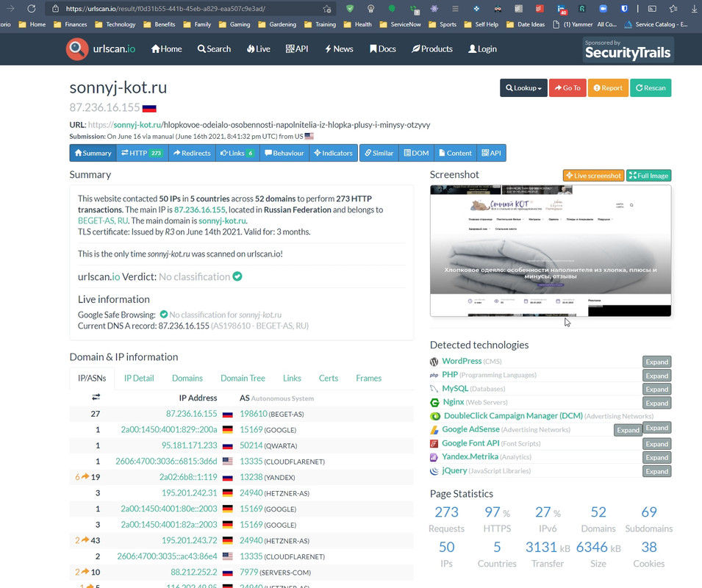Image resolution: width=702 pixels, height=588 pixels.
Task: Switch to the DOM tab
Action: (416, 153)
